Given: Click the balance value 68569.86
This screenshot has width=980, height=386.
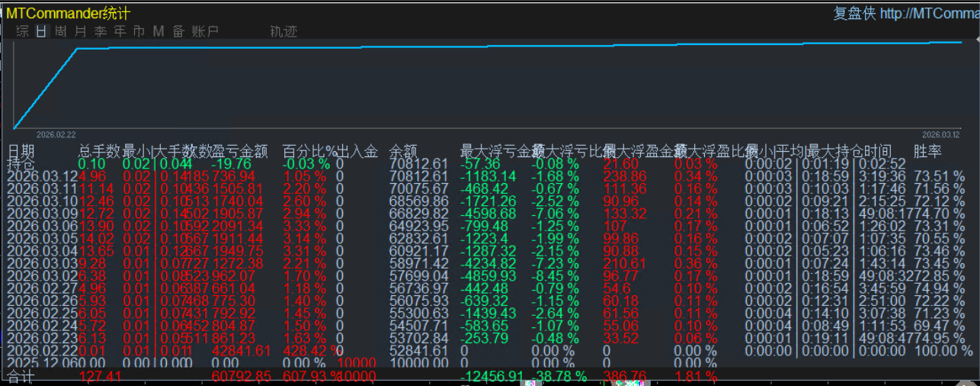Looking at the screenshot, I should point(418,201).
